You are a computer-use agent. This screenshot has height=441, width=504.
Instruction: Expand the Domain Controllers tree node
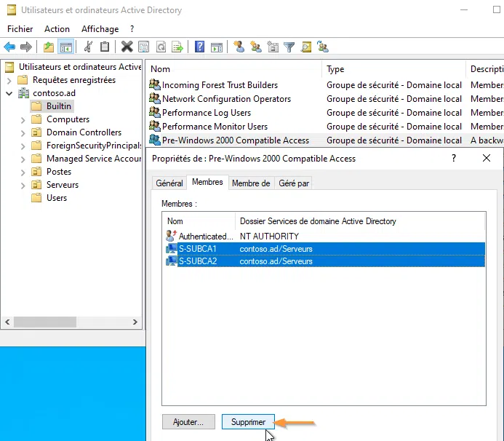(23, 132)
